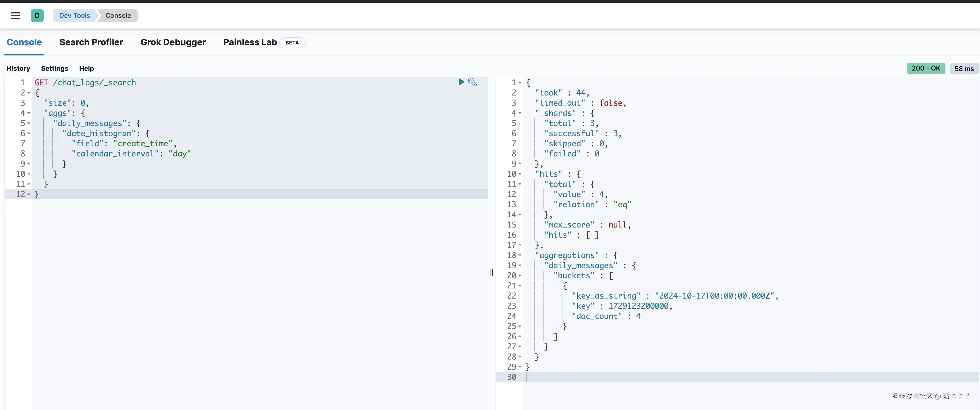
Task: Click the 200 - OK status badge
Action: (926, 68)
